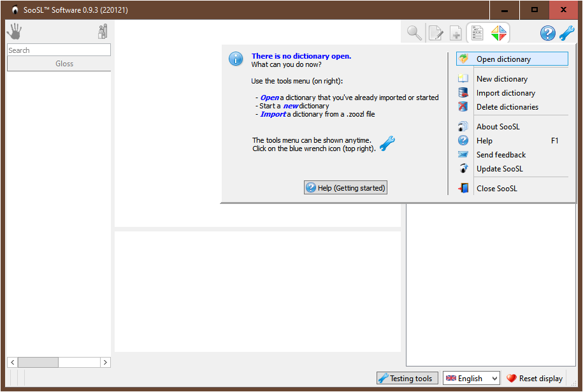
Task: Click the left arrow of the horizontal scrollbar
Action: click(x=12, y=362)
